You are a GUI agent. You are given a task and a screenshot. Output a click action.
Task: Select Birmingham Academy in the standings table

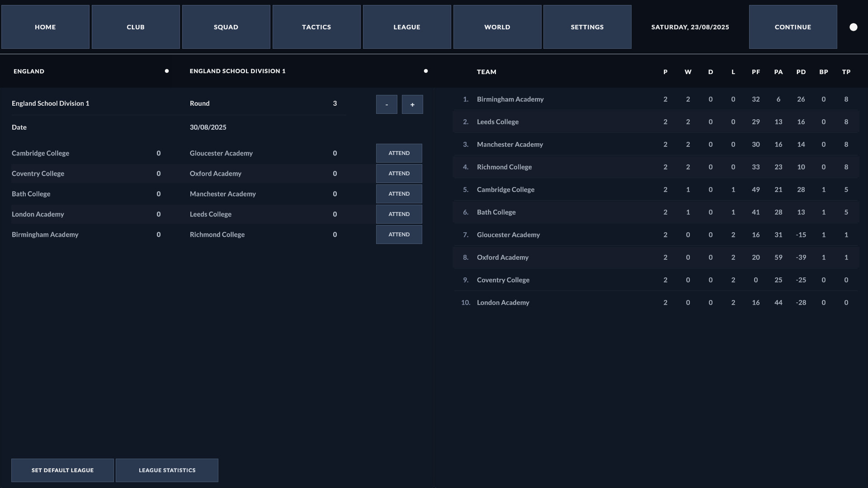pyautogui.click(x=656, y=99)
